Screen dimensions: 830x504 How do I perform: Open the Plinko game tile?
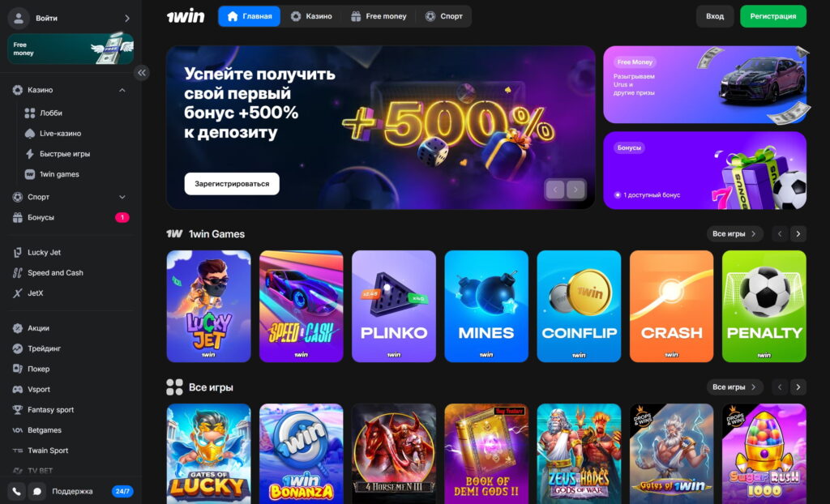[x=394, y=306]
